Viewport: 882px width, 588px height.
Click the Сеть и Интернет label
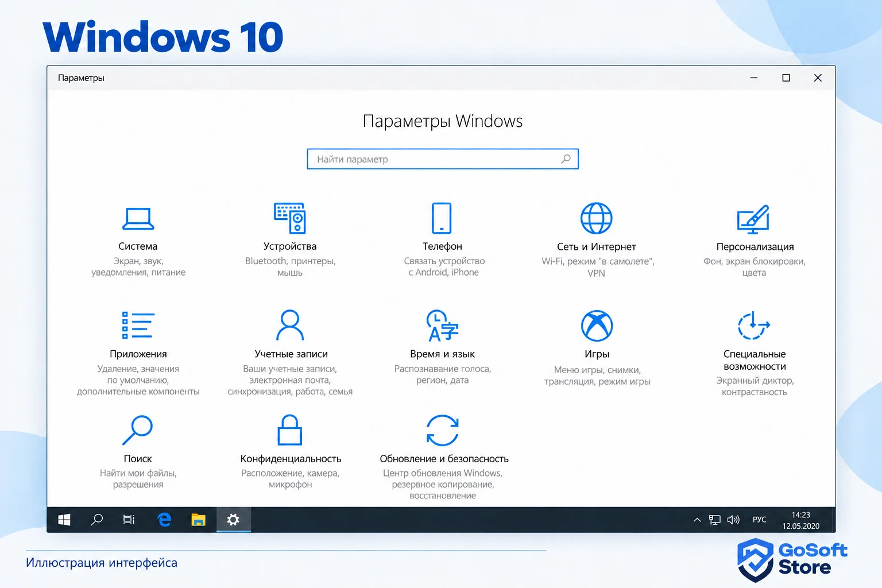[x=597, y=247]
